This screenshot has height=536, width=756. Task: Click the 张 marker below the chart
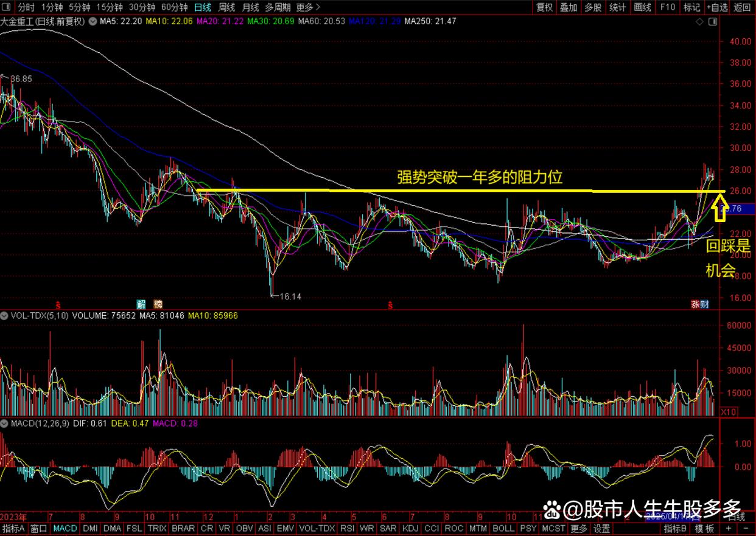pos(695,304)
